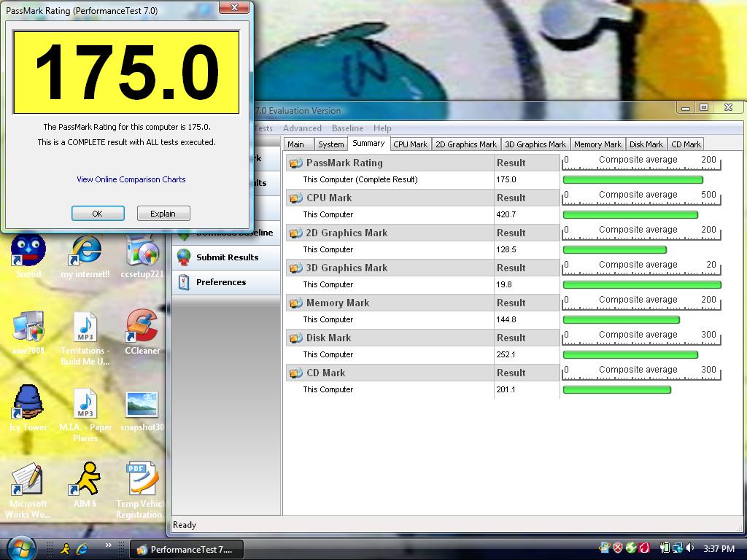This screenshot has height=560, width=747.
Task: Open the Disk Mark tab
Action: coord(646,144)
